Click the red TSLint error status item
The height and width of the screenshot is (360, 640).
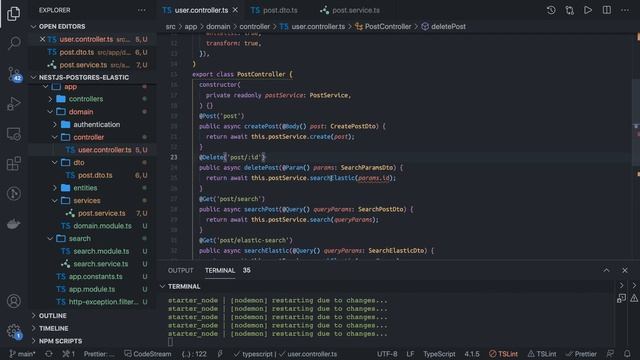click(503, 354)
